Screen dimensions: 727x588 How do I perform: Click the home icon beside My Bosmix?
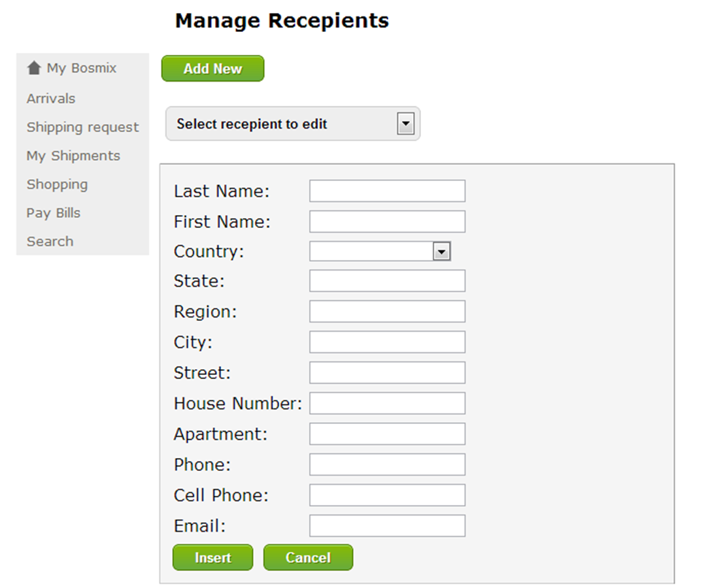(34, 68)
